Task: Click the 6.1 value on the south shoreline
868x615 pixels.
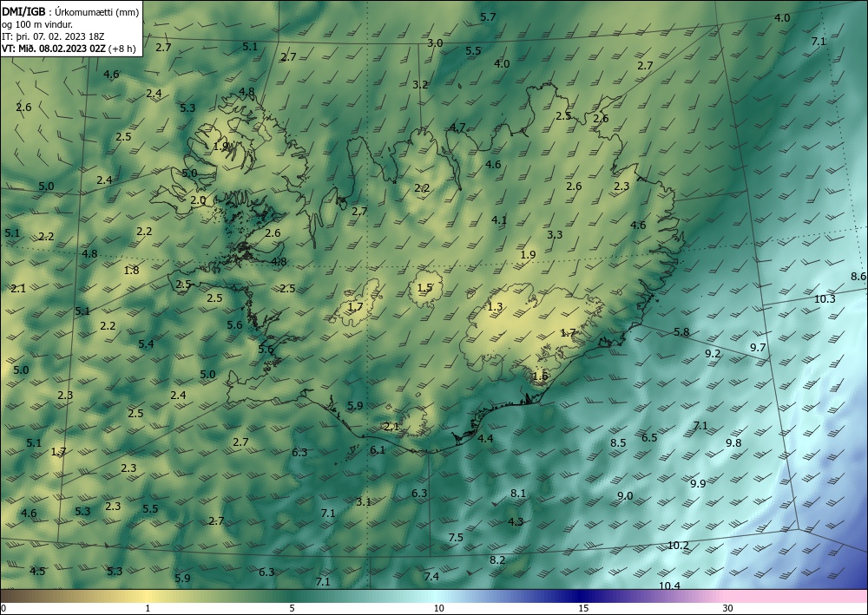Action: pos(378,449)
